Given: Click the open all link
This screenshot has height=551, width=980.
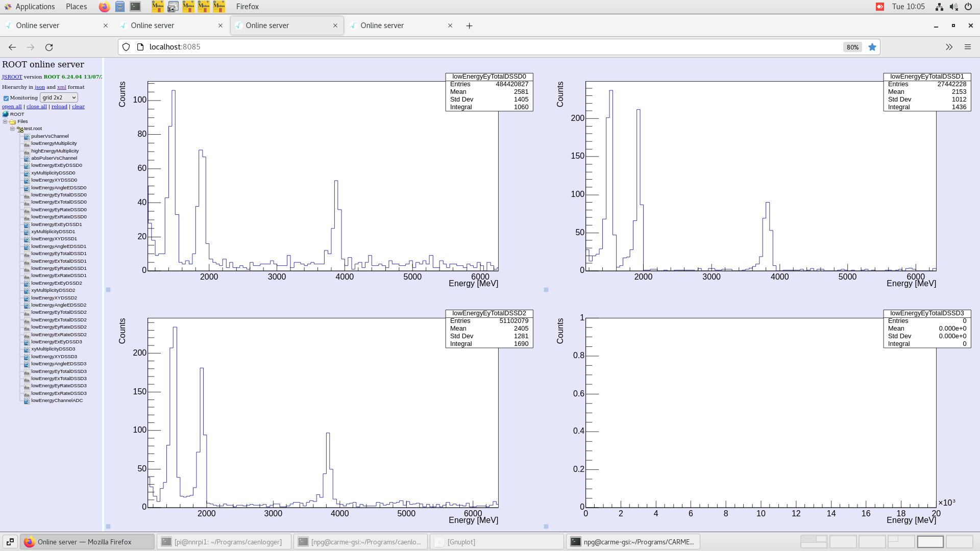Looking at the screenshot, I should (x=11, y=106).
